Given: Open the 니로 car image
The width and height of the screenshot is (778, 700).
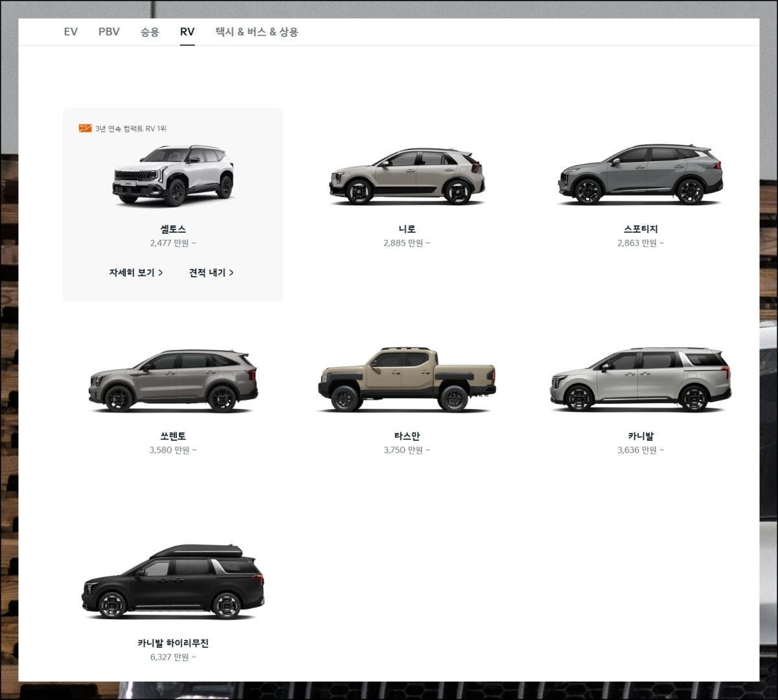Looking at the screenshot, I should (407, 177).
